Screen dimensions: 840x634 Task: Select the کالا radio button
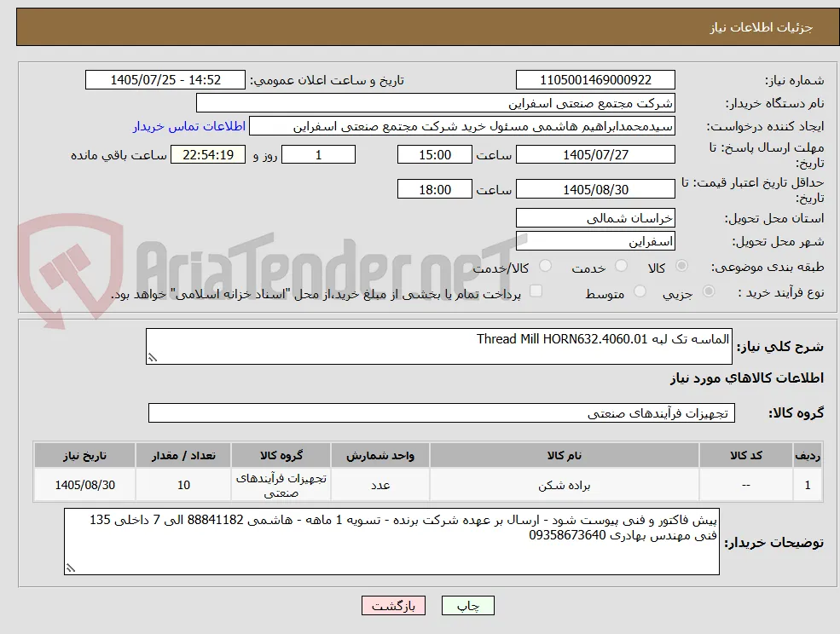pyautogui.click(x=682, y=266)
